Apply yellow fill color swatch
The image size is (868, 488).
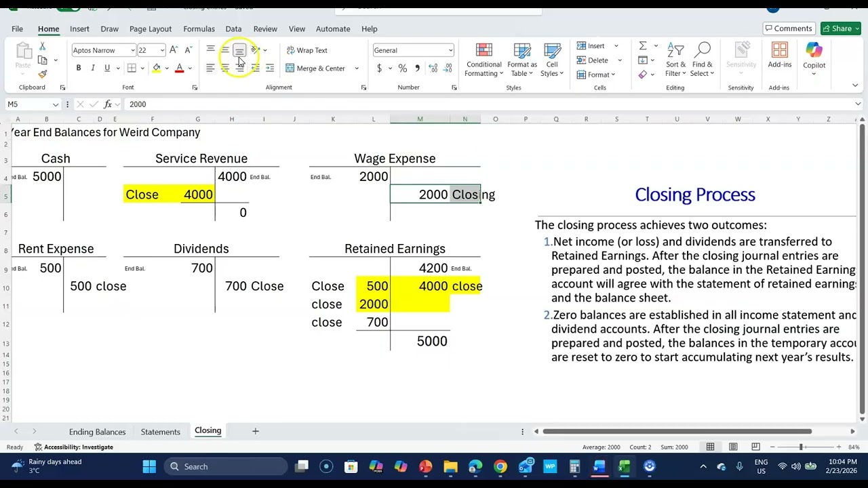pyautogui.click(x=157, y=68)
